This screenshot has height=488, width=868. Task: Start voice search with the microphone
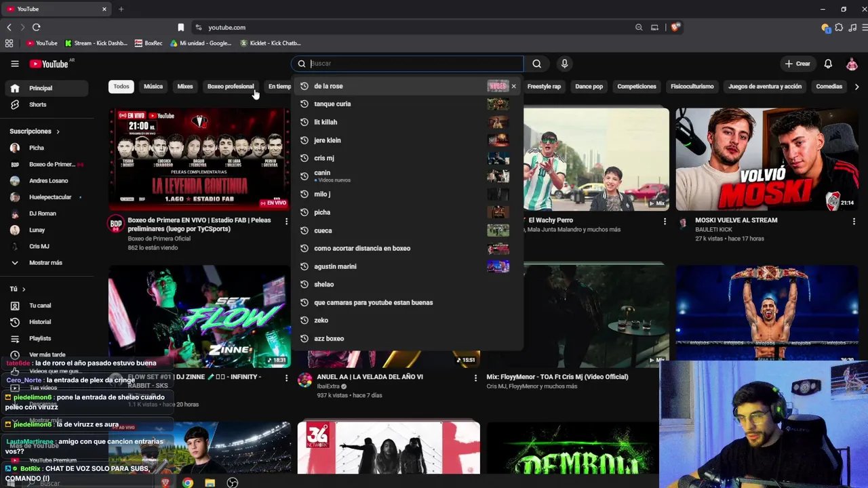564,64
